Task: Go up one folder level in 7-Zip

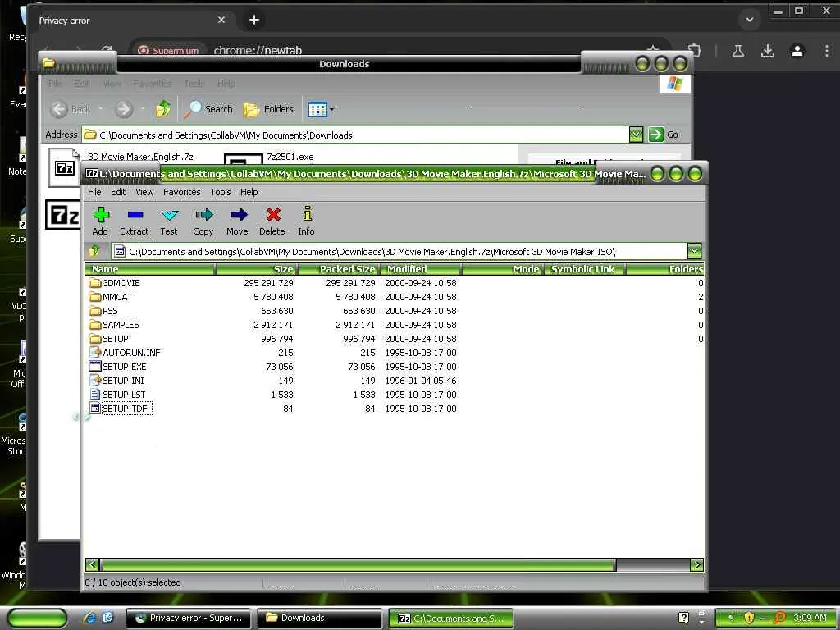Action: pyautogui.click(x=95, y=251)
